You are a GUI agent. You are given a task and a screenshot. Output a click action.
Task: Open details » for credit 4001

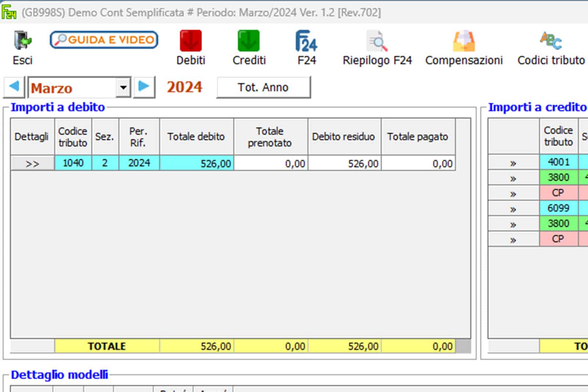click(x=513, y=162)
